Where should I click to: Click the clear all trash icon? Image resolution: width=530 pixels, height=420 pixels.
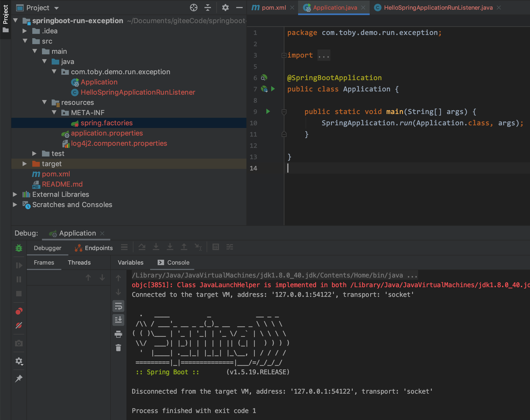[118, 348]
